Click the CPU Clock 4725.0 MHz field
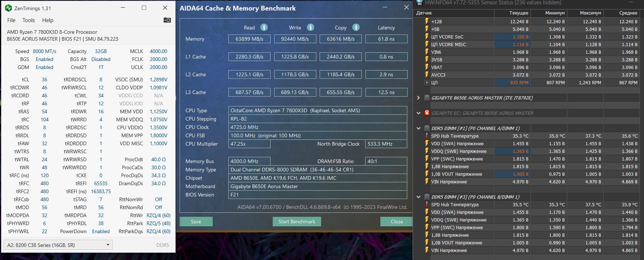The image size is (644, 260). (x=318, y=127)
